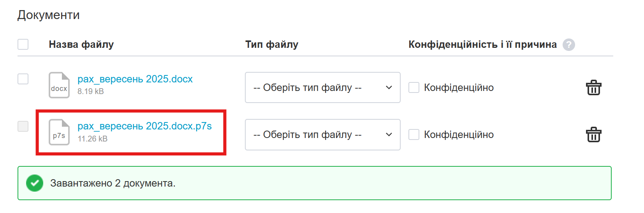The width and height of the screenshot is (644, 213).
Task: Open the рах_вересень 2025.docx link
Action: click(135, 79)
